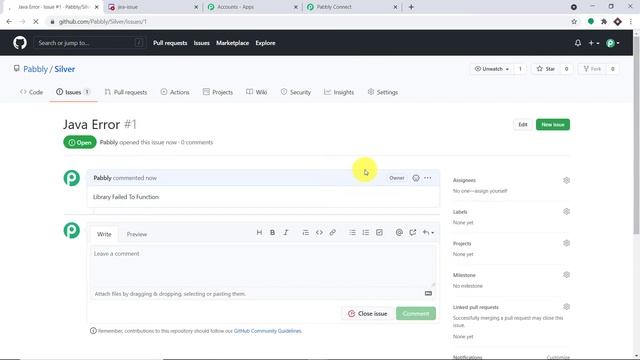Add an emoji reaction to Pabbly's comment
Screen dimensions: 640x360
click(416, 178)
